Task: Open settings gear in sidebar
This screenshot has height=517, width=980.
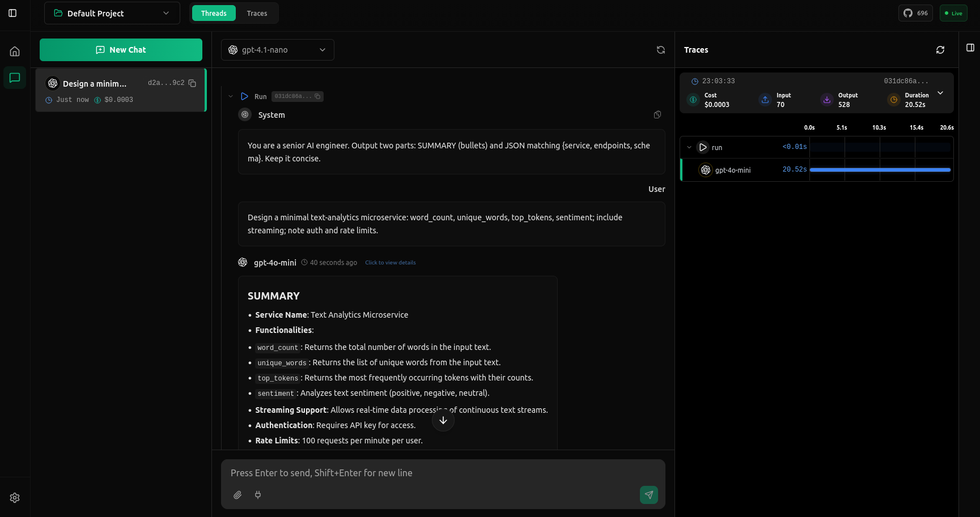Action: (x=15, y=498)
